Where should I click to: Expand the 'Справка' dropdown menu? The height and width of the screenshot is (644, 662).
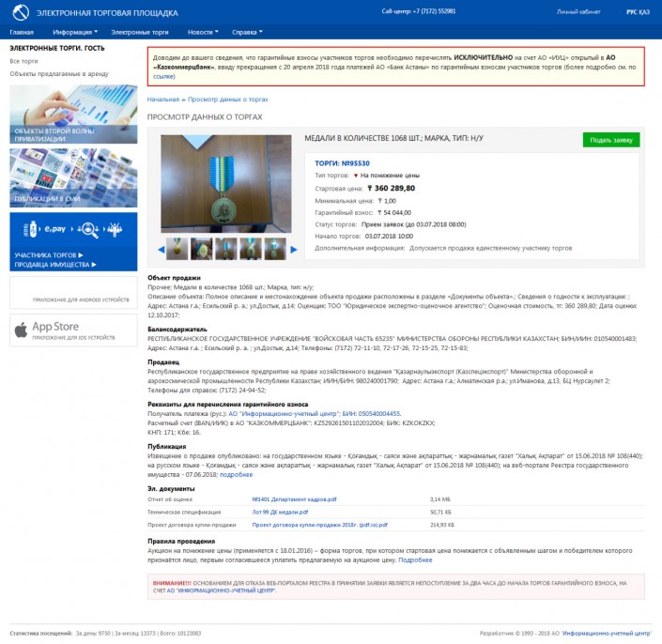click(247, 32)
